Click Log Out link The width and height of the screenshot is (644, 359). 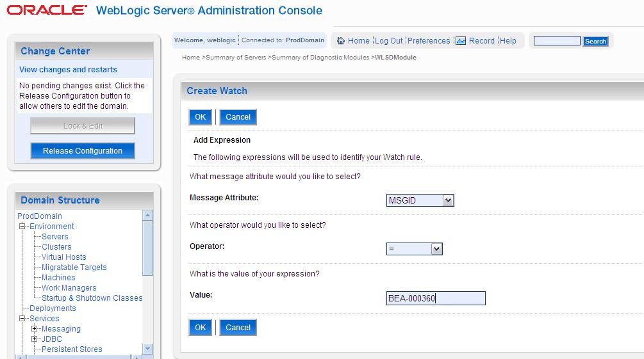click(x=388, y=40)
